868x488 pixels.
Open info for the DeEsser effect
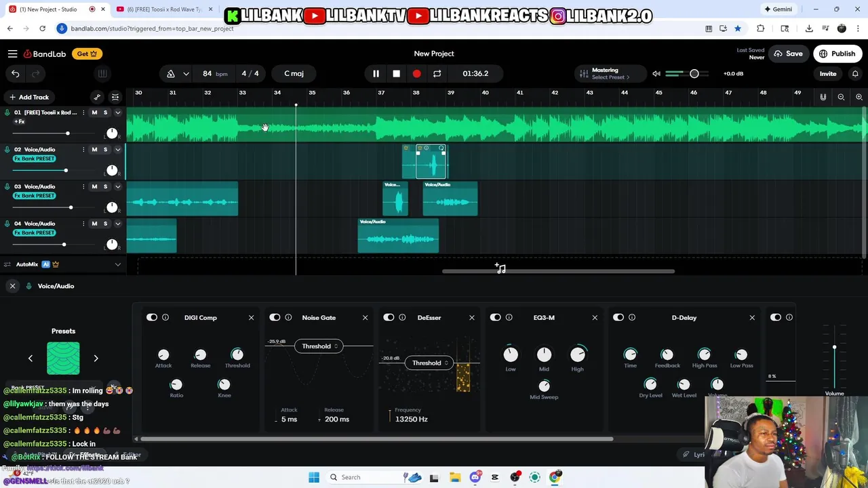(402, 317)
